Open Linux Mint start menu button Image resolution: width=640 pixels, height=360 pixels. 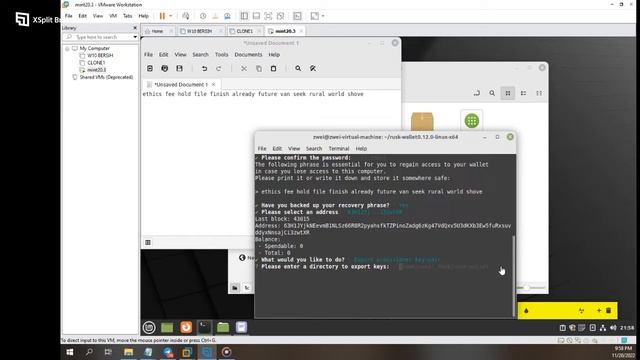149,327
